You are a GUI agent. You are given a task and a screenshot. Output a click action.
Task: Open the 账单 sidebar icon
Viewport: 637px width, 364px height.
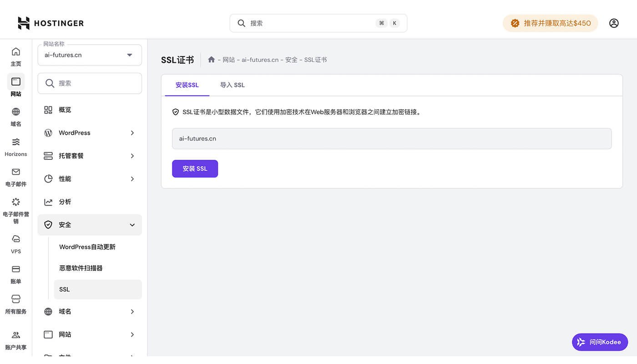15,273
